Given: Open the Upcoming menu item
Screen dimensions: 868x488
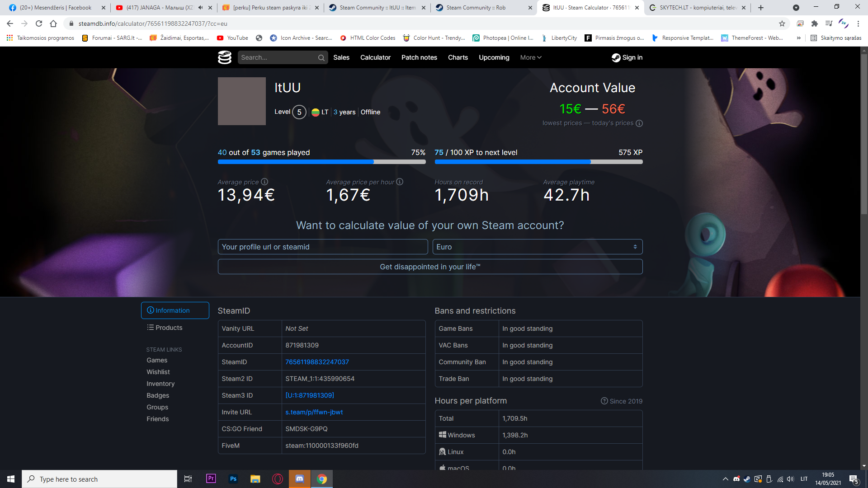Looking at the screenshot, I should point(494,57).
